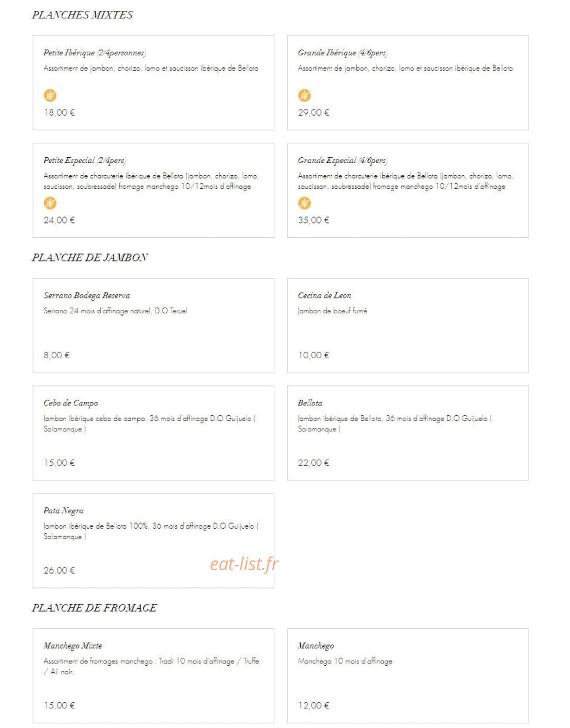
Task: Click the gluten allergen icon under Petite Especial
Action: [x=50, y=203]
